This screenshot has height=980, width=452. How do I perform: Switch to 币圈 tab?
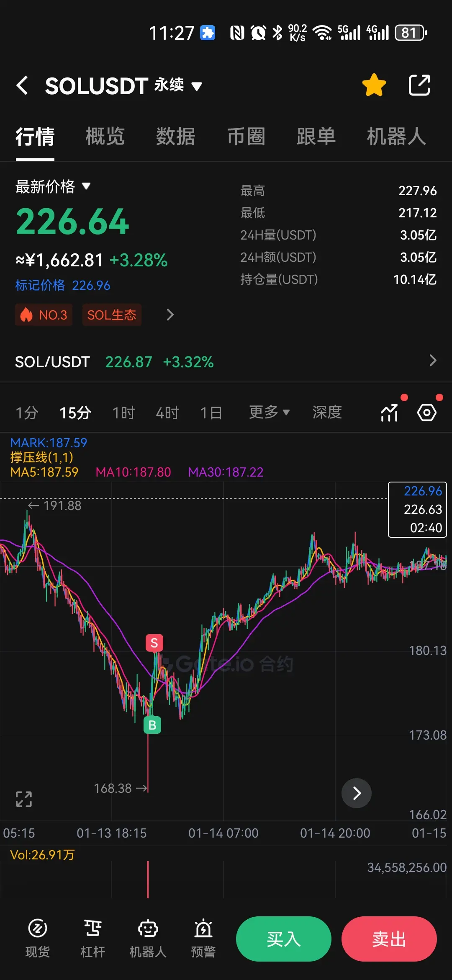tap(246, 137)
